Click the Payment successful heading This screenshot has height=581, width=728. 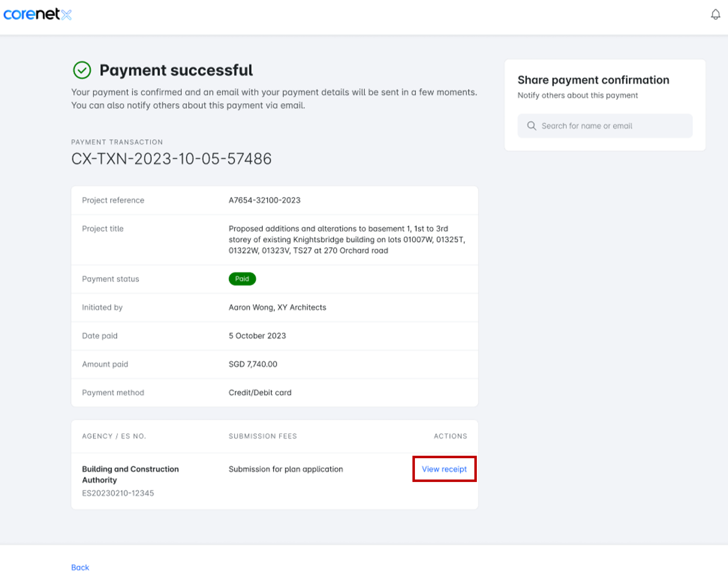176,70
